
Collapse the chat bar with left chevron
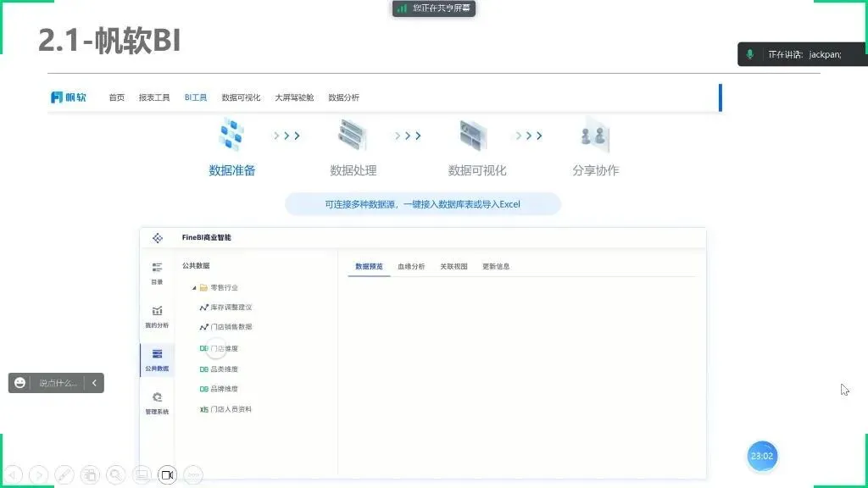pyautogui.click(x=94, y=383)
